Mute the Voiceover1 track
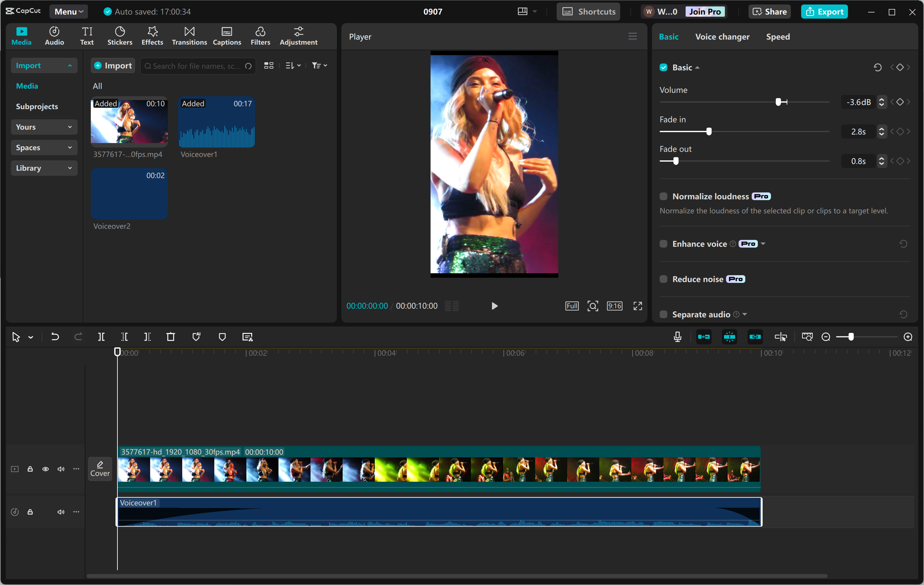This screenshot has width=924, height=585. tap(61, 512)
